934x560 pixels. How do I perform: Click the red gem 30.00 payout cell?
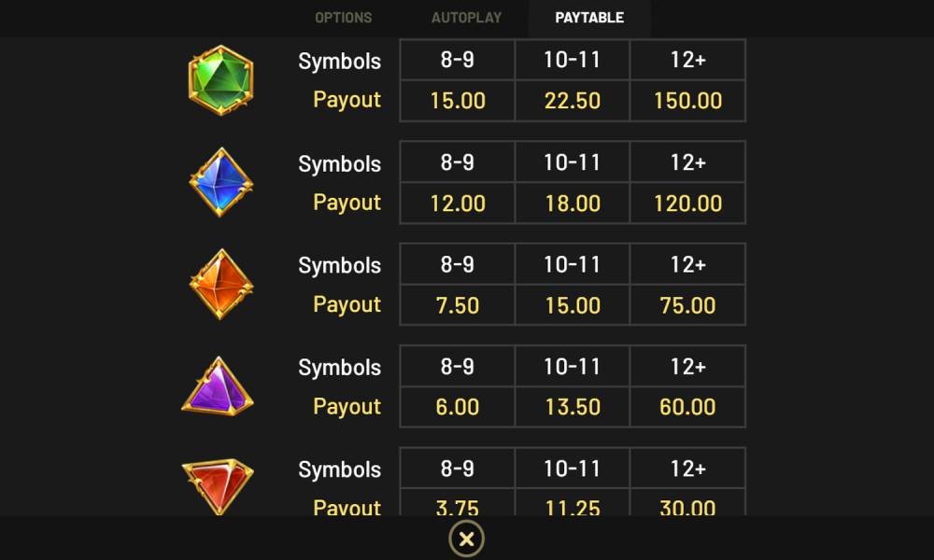[688, 503]
